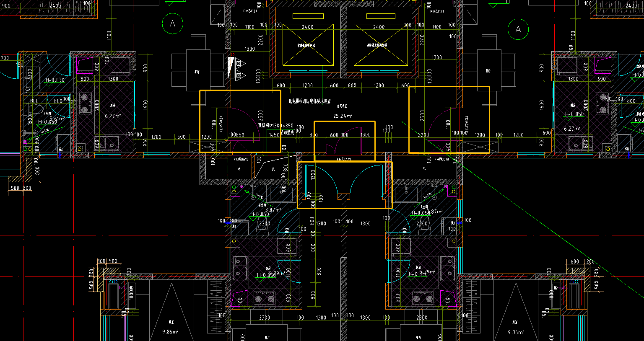Screen dimensions: 644x341
Task: Click the fire elevator note above 25.24m²
Action: (x=309, y=101)
